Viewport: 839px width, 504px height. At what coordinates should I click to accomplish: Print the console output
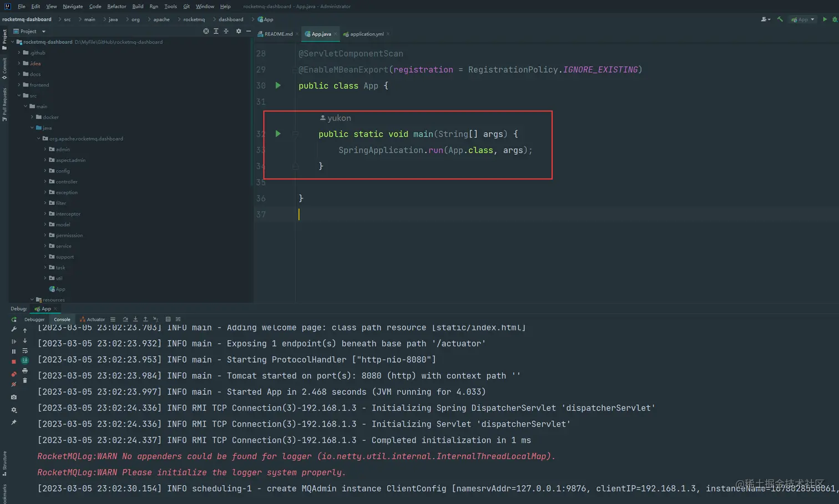(25, 370)
